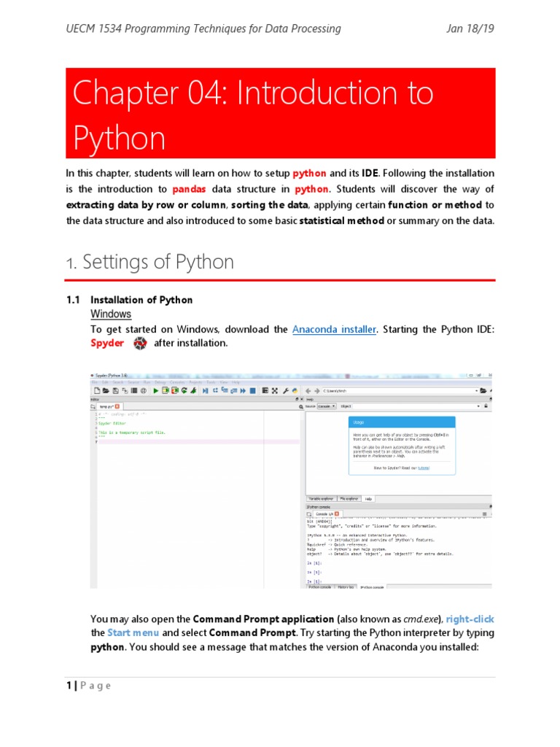Switch to Variable explorer tab
This screenshot has height=747, width=560.
pyautogui.click(x=322, y=499)
